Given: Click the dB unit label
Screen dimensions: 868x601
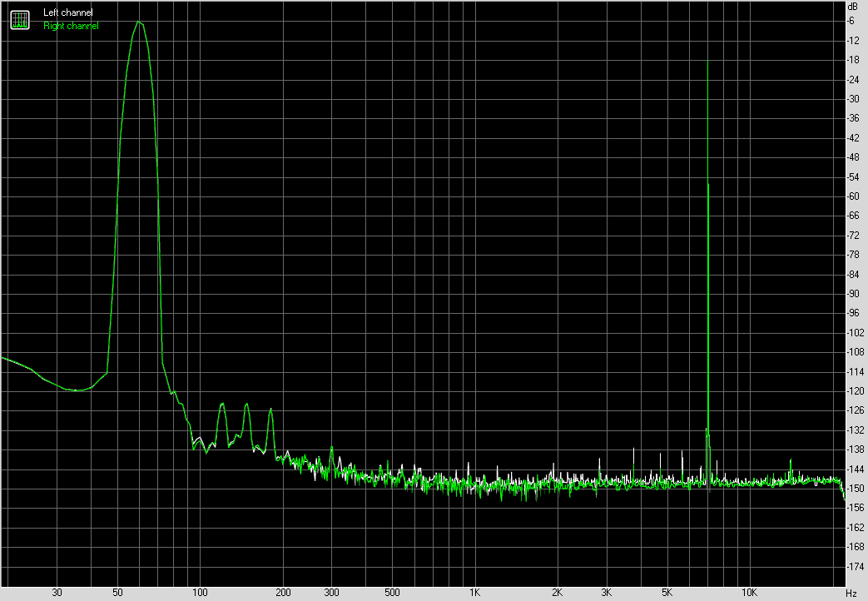Looking at the screenshot, I should pos(852,7).
